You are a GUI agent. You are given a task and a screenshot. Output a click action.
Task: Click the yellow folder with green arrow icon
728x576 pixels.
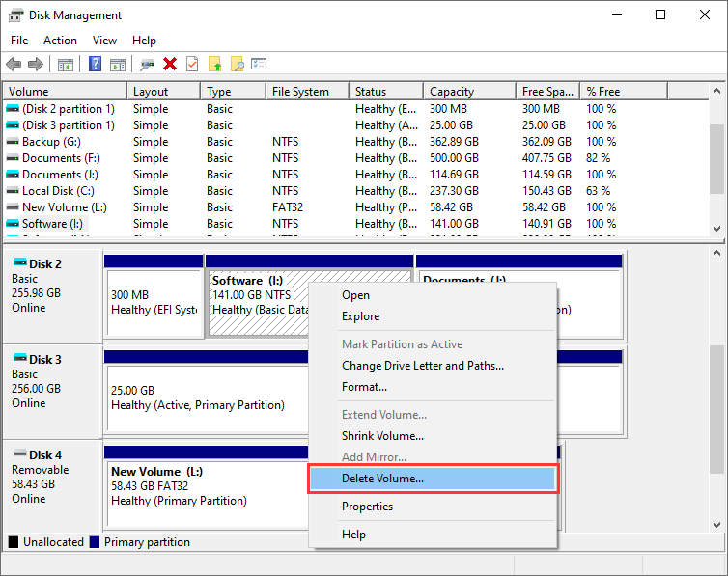(215, 65)
